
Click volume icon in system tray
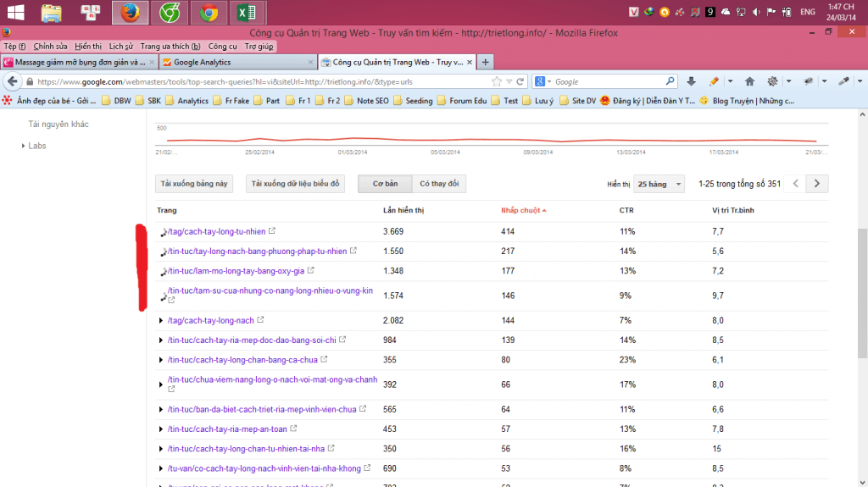pos(756,12)
